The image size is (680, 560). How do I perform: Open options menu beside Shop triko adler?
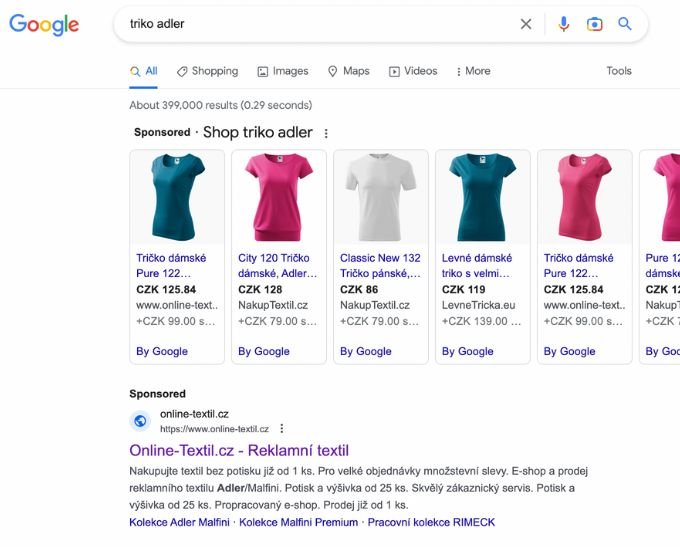click(x=326, y=133)
